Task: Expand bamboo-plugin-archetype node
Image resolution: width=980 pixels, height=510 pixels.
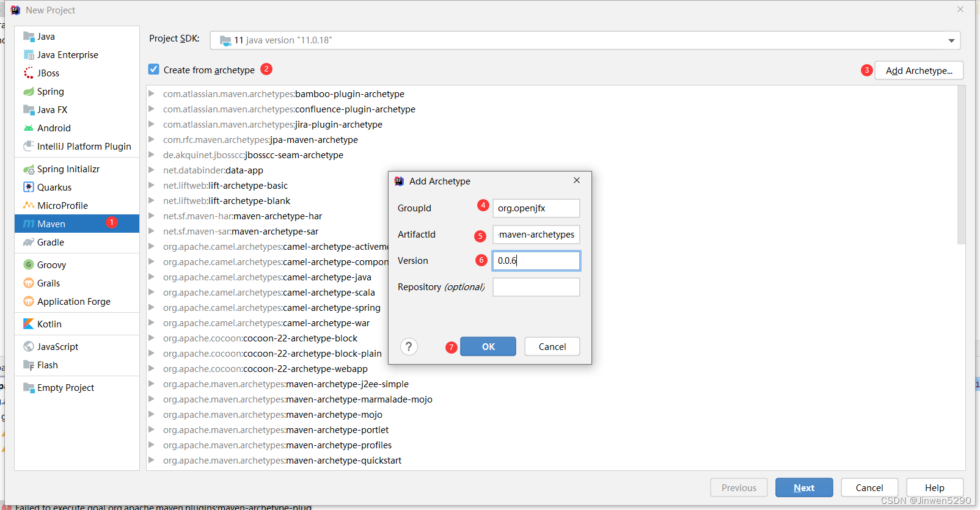Action: point(152,93)
